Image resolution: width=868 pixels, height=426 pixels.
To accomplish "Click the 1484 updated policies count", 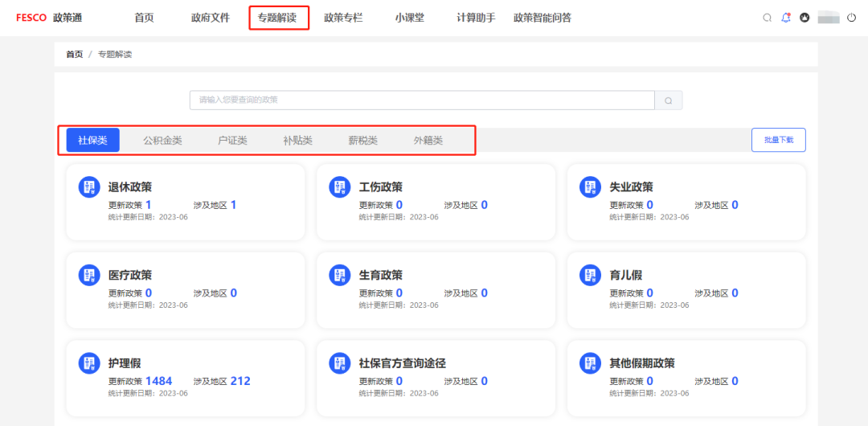I will 159,381.
